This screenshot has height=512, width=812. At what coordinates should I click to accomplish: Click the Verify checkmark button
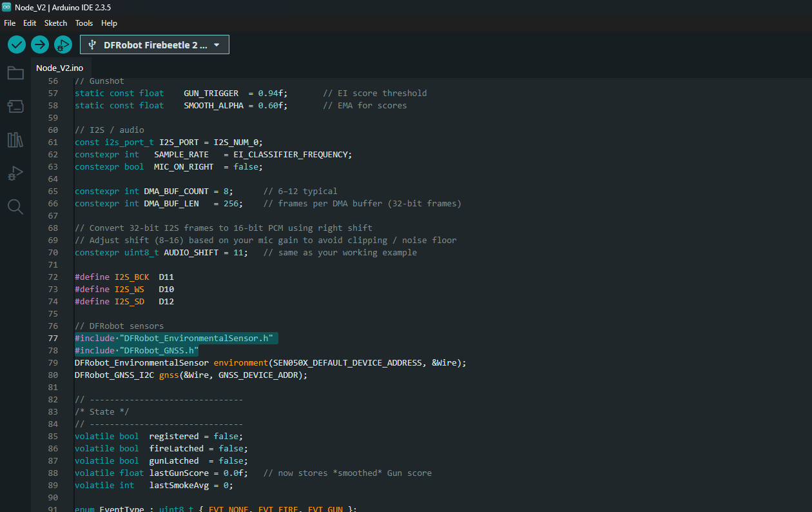17,44
